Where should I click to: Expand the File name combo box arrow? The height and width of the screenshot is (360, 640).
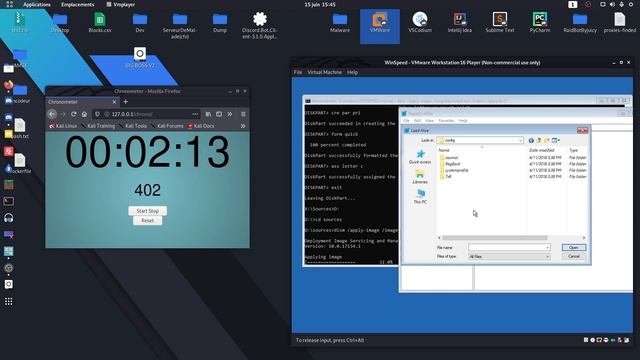[547, 247]
